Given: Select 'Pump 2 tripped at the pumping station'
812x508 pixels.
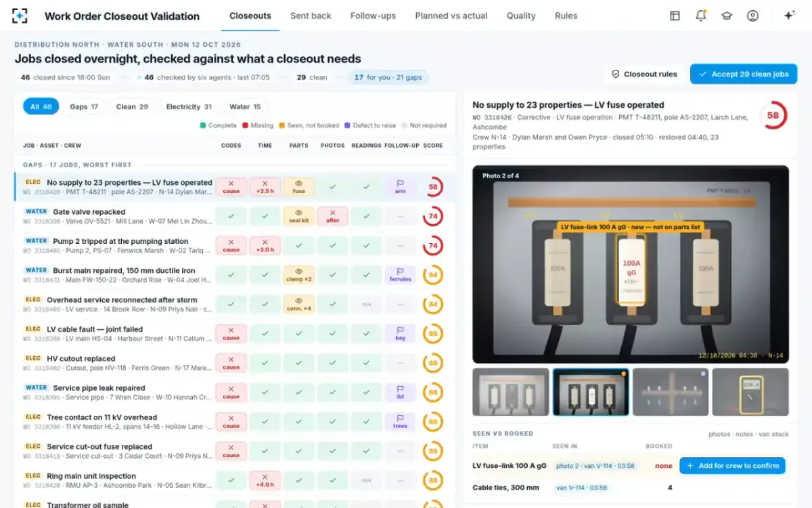Looking at the screenshot, I should click(x=234, y=245).
